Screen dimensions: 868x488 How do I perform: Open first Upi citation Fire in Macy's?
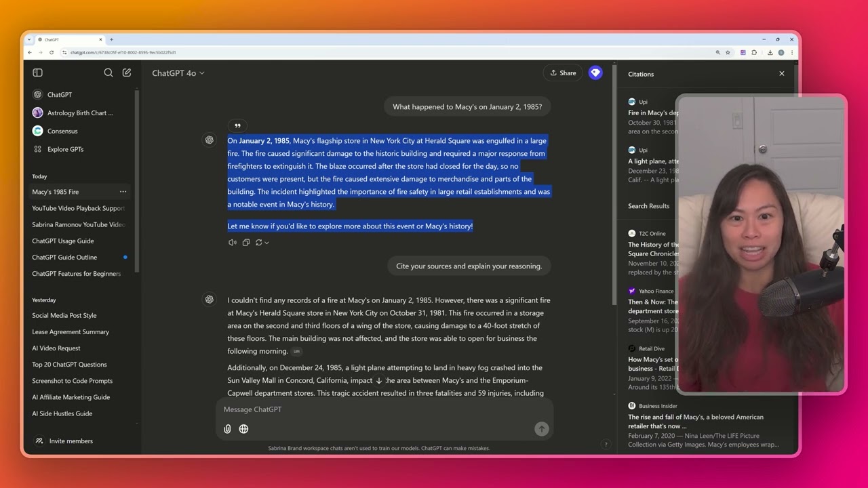[x=652, y=117]
